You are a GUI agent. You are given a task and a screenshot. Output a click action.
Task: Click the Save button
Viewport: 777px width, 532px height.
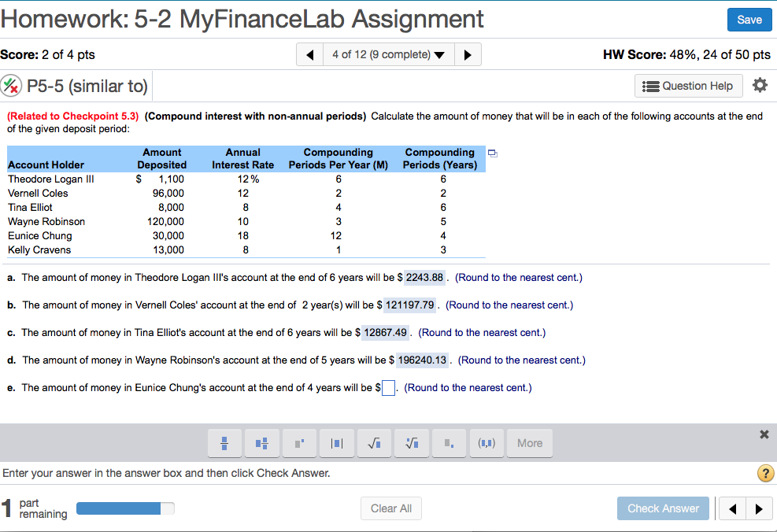[749, 19]
